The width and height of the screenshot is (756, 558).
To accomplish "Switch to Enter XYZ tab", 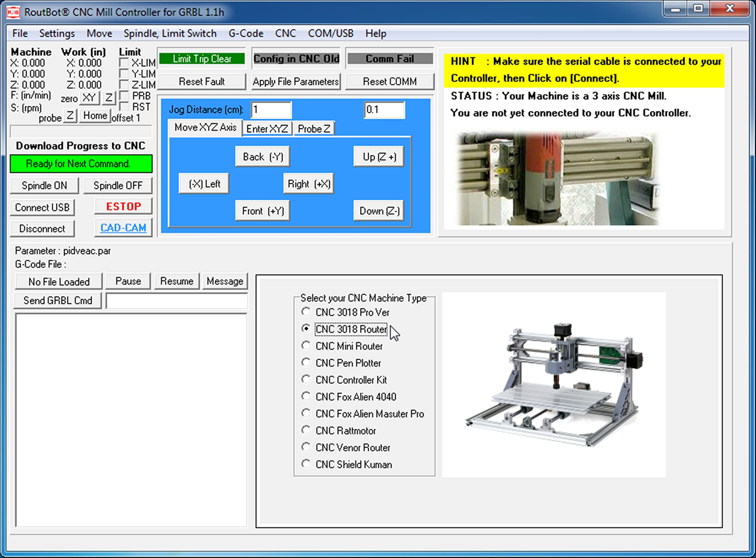I will (267, 129).
